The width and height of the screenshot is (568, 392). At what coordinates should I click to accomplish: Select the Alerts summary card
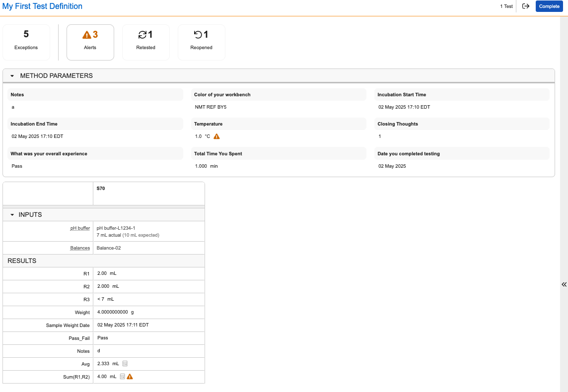(90, 42)
